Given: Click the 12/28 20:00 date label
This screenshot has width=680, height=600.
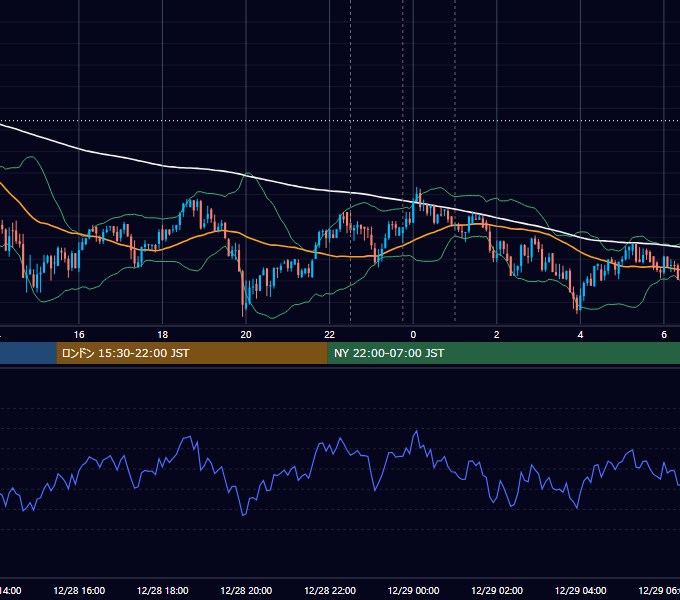Looking at the screenshot, I should pyautogui.click(x=246, y=590).
